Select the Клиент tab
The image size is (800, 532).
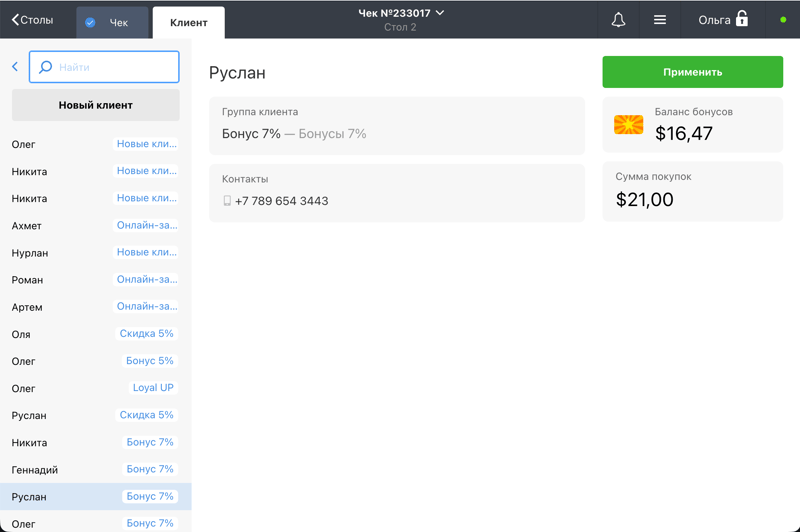[x=189, y=22]
